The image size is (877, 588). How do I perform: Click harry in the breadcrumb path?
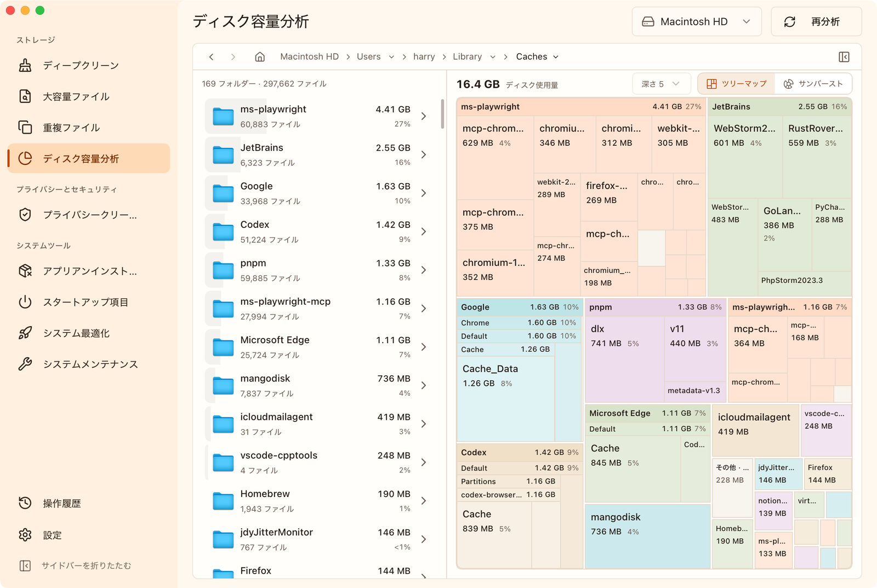424,56
